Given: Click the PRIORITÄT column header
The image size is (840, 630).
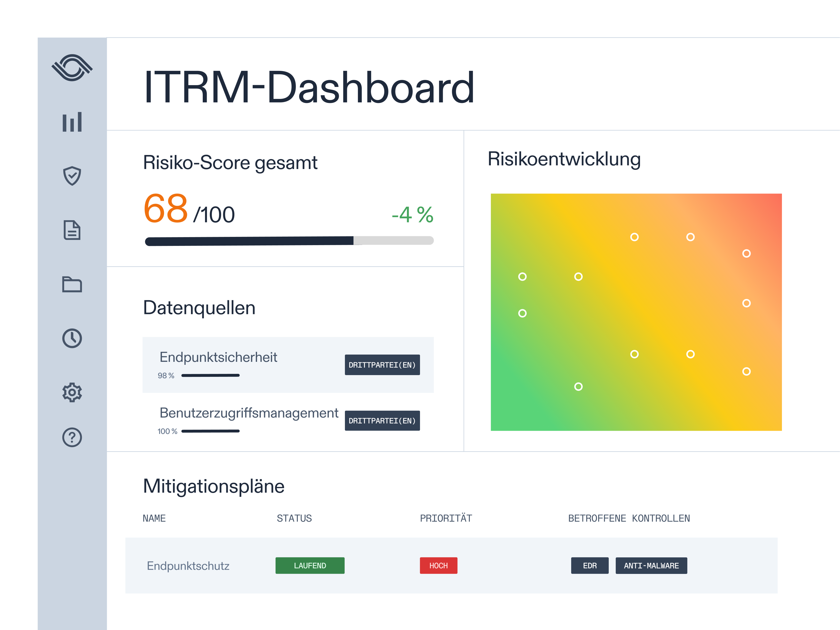Looking at the screenshot, I should point(446,518).
